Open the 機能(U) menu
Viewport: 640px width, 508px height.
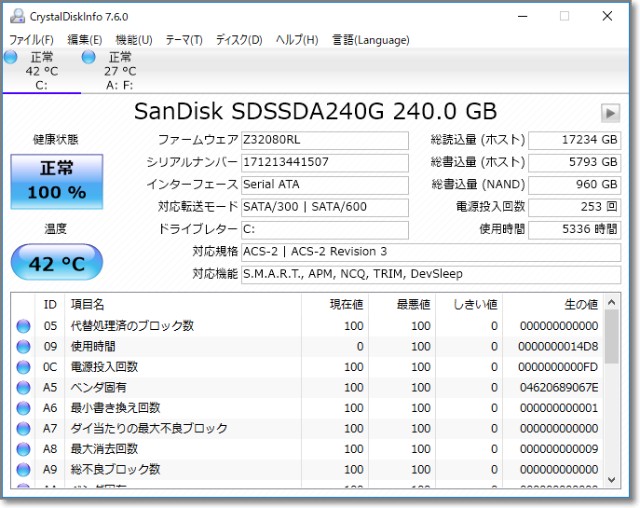pyautogui.click(x=134, y=40)
